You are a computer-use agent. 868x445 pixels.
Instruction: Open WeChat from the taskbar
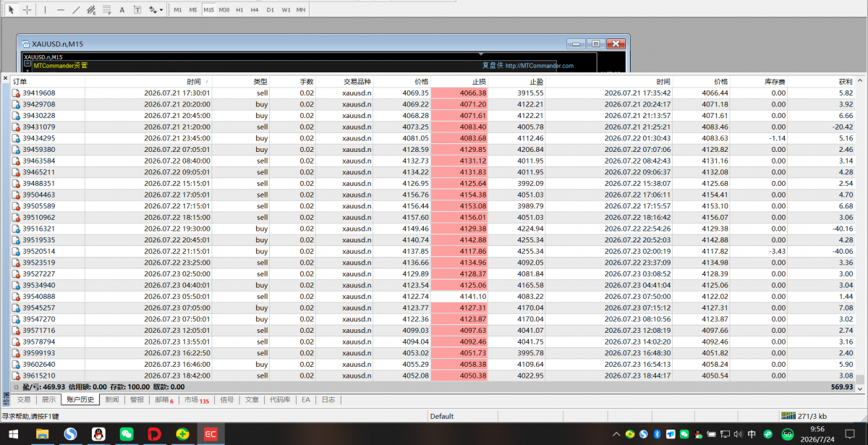click(x=127, y=434)
